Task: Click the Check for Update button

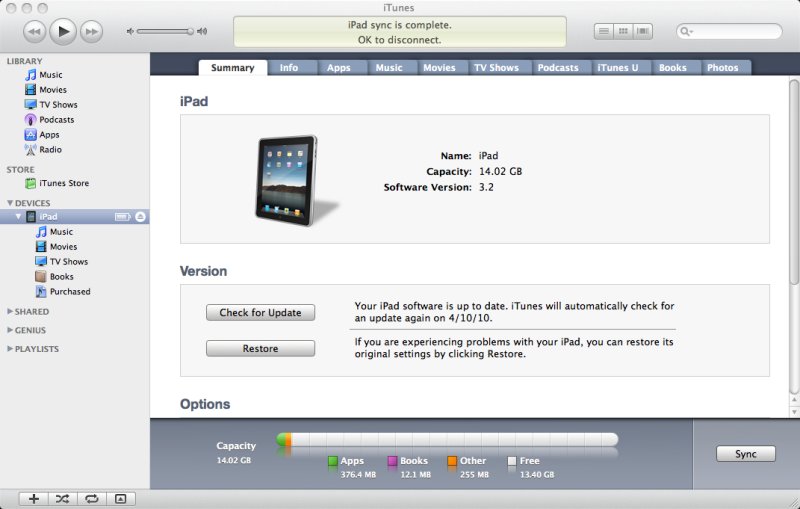Action: (x=260, y=313)
